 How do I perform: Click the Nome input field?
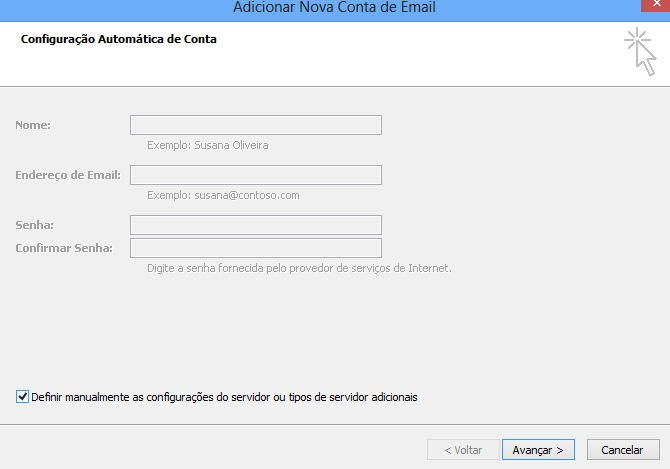click(x=256, y=125)
